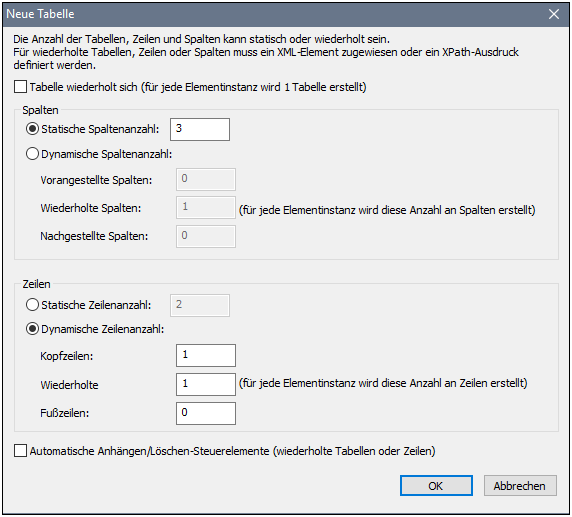Viewport: 572px width, 517px height.
Task: Tick 'Automatische Anhängen/Löschen-Steuerelemente' checkbox
Action: [x=20, y=451]
